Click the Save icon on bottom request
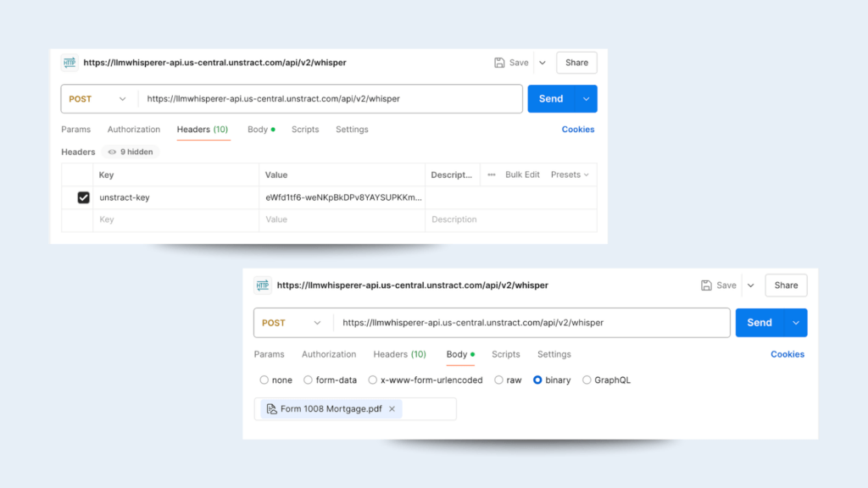 pos(708,286)
